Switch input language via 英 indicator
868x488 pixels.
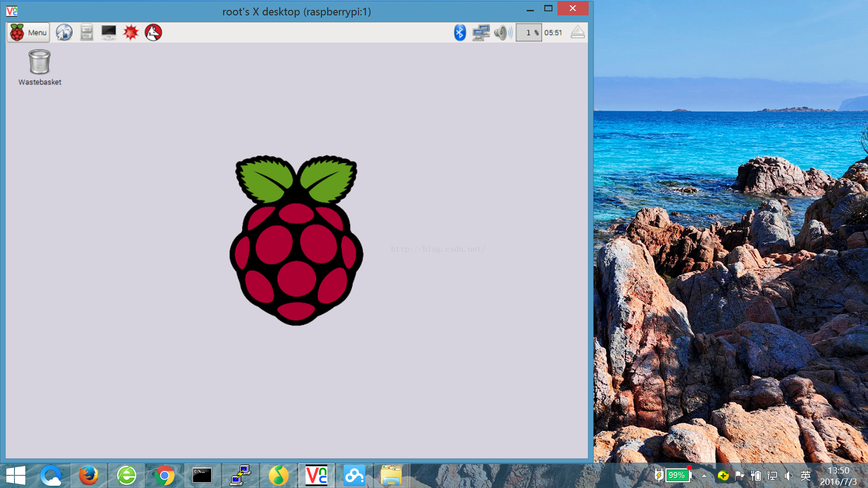tap(806, 476)
